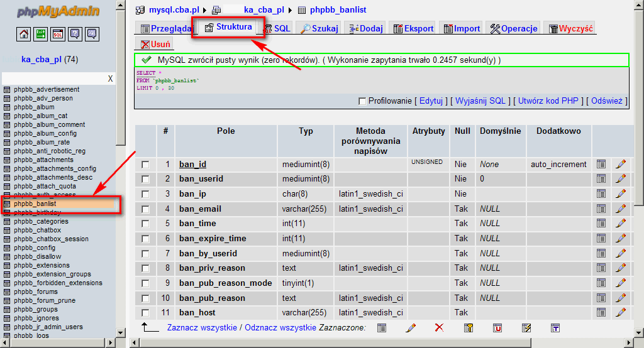Image resolution: width=644 pixels, height=348 pixels.
Task: Open the Import tab
Action: point(462,28)
